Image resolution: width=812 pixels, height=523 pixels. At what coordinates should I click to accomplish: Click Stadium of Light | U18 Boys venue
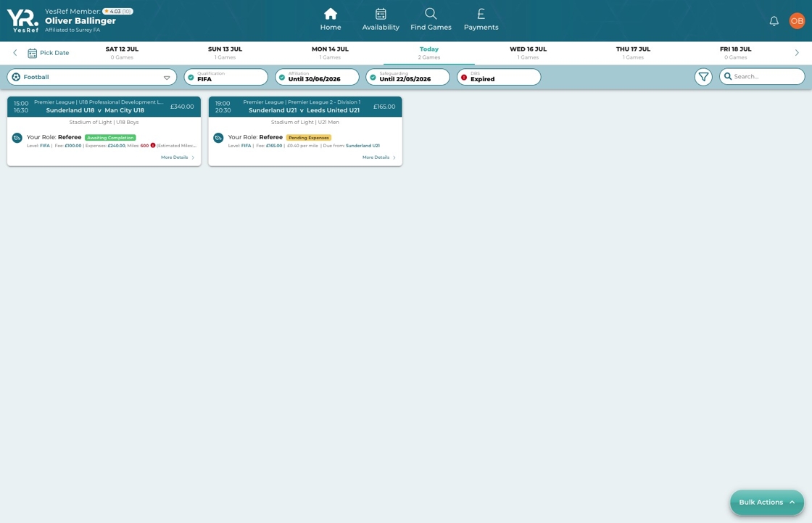(104, 122)
